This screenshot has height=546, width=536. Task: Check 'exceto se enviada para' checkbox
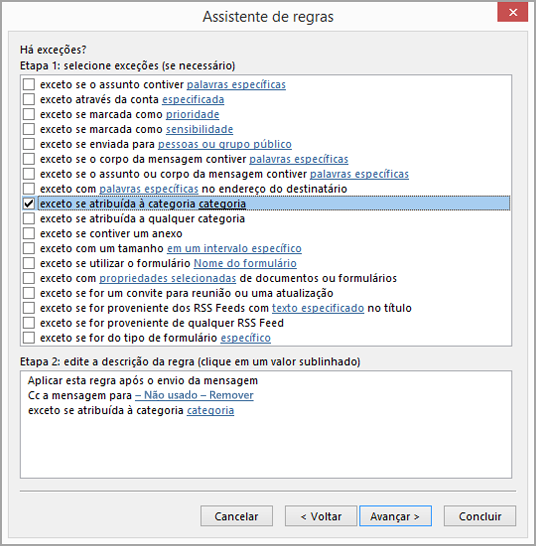(29, 144)
